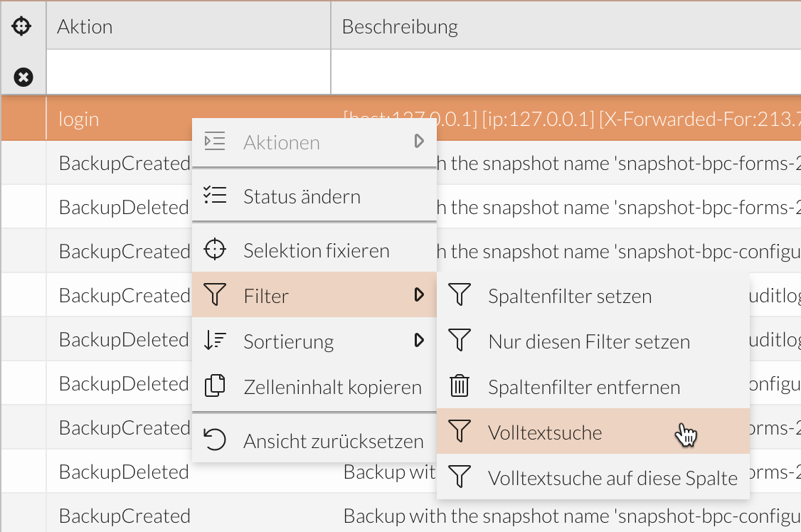Click the funnel icon beside Volltextsuche

pyautogui.click(x=460, y=431)
